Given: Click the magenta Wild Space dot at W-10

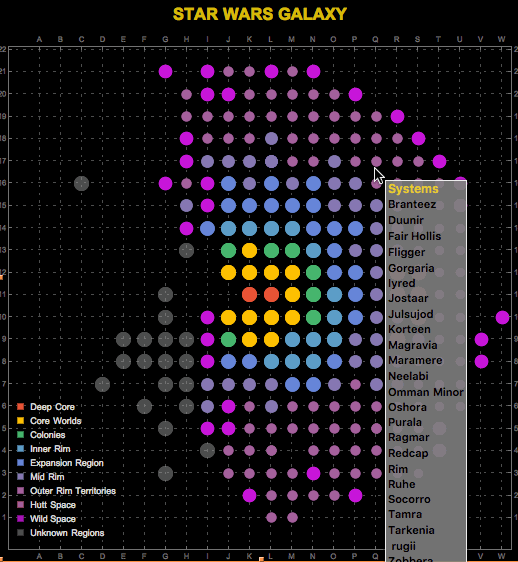Looking at the screenshot, I should (x=503, y=317).
